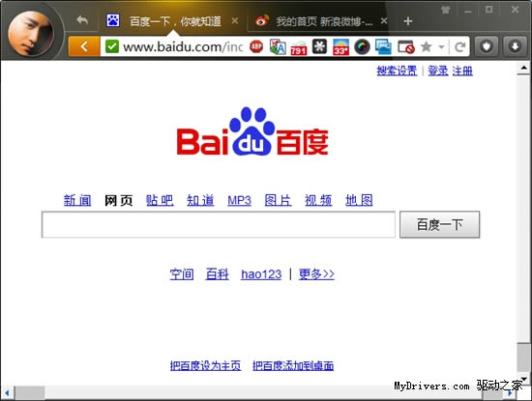Screen dimensions: 532x401
Task: Click the horizontal scrollbar left arrow
Action: (x=7, y=393)
